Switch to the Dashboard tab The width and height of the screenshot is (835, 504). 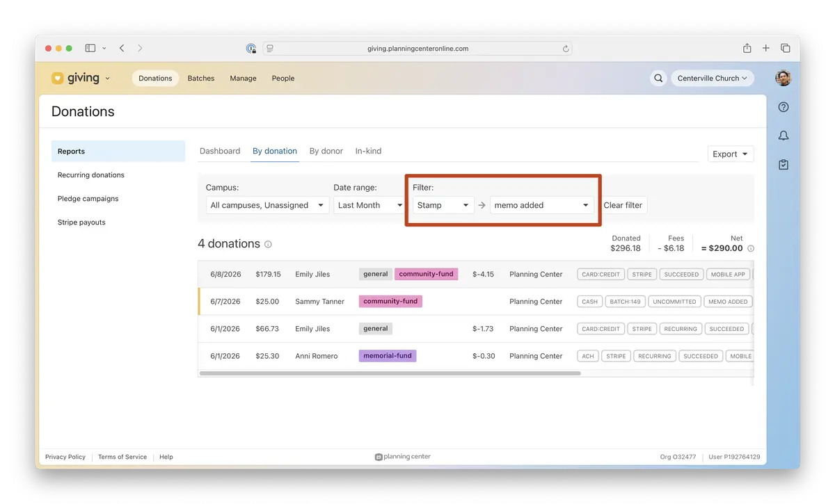tap(220, 151)
